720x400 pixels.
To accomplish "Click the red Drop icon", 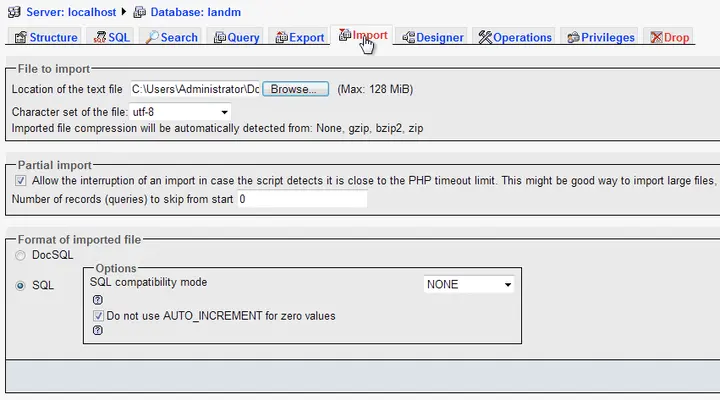I will pyautogui.click(x=657, y=37).
